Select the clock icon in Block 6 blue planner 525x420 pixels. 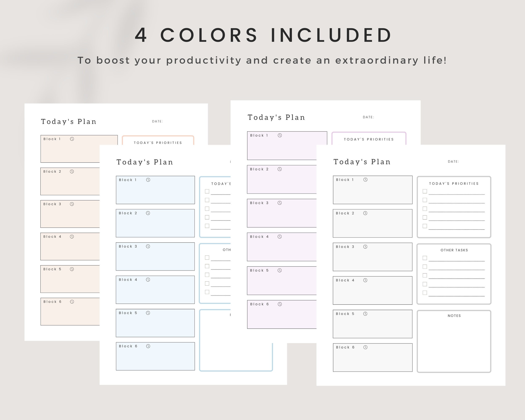click(148, 346)
